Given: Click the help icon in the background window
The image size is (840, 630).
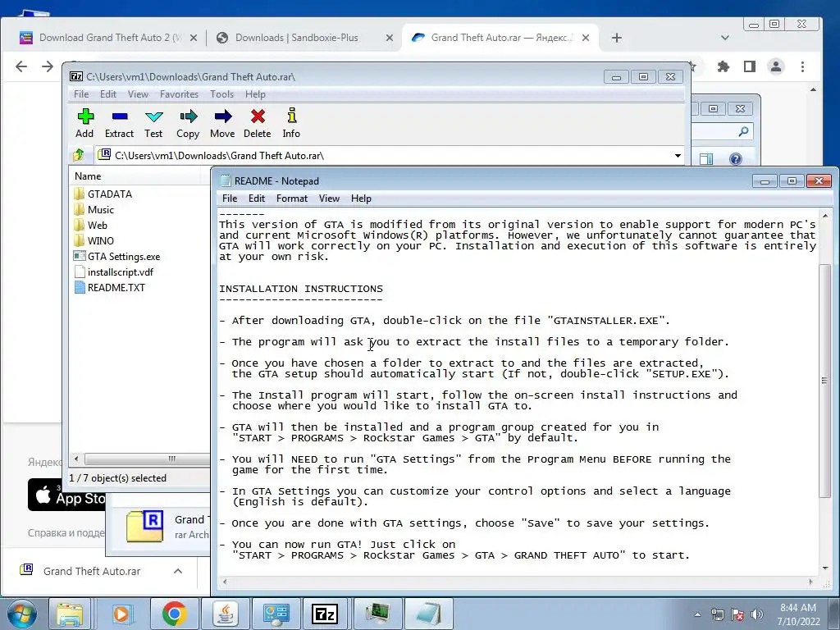Looking at the screenshot, I should pyautogui.click(x=736, y=158).
